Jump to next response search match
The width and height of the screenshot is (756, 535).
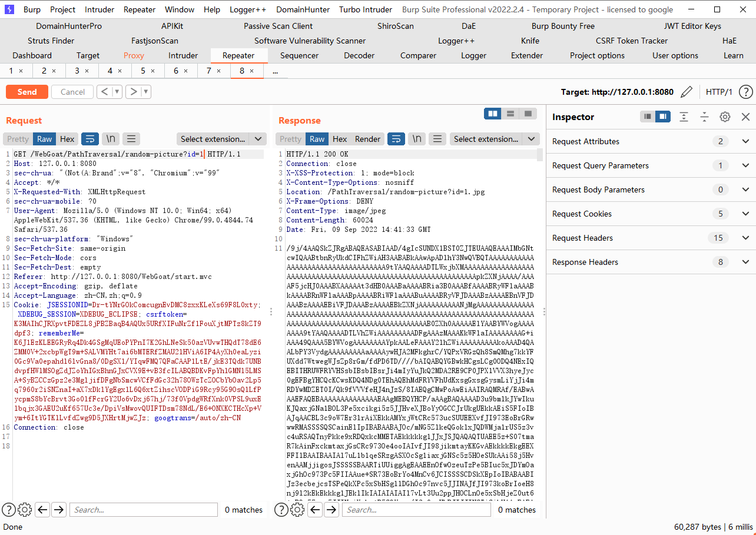332,510
